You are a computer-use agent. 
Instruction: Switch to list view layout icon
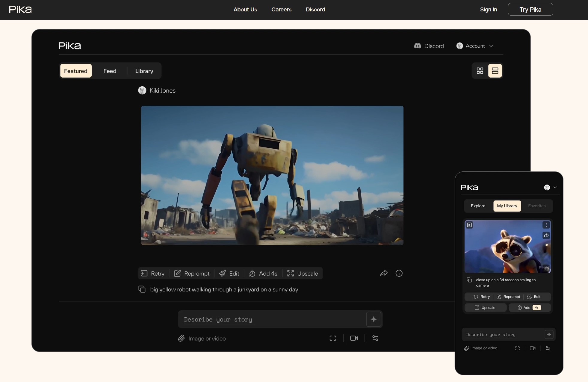click(x=495, y=71)
